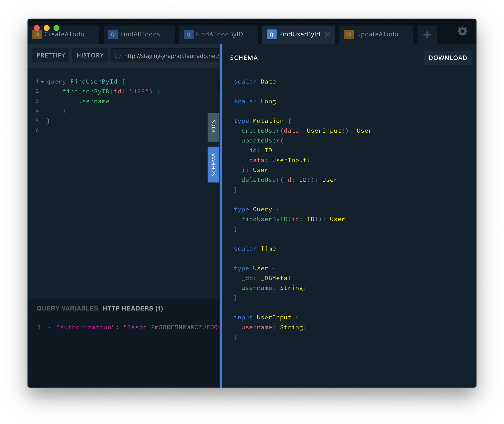
Task: Switch to the FindAllTodos tab
Action: [139, 34]
